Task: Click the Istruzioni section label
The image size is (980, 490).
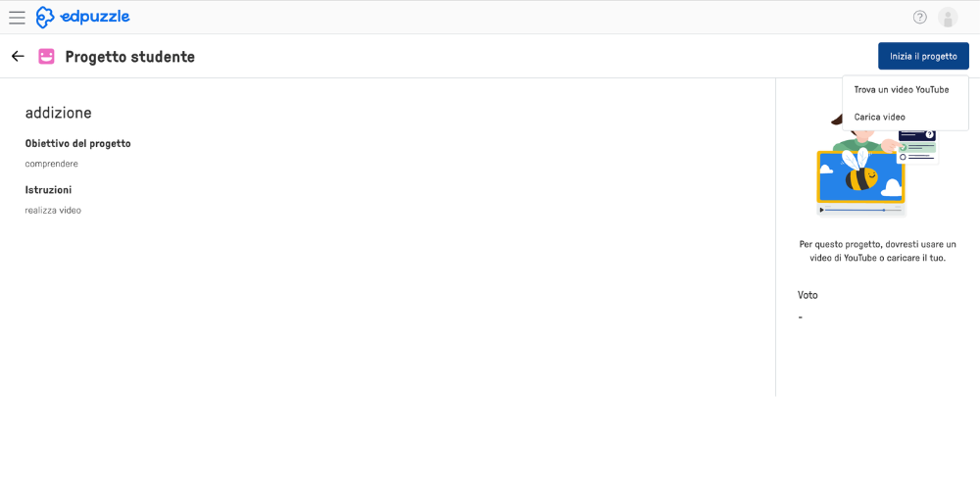Action: (48, 189)
